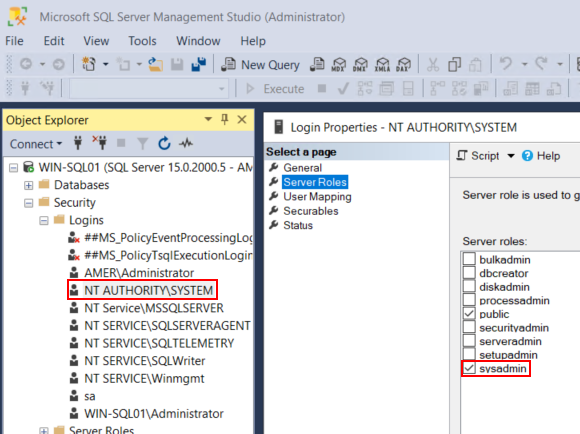Open the Tools menu
Screen dimensions: 580x434
(142, 41)
